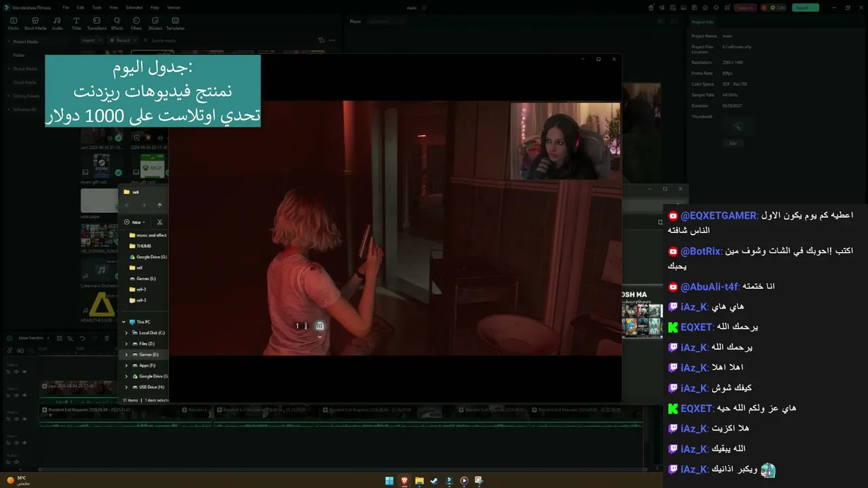Open the Main Timeline dropdown
Viewport: 868px width, 488px height.
[33, 338]
